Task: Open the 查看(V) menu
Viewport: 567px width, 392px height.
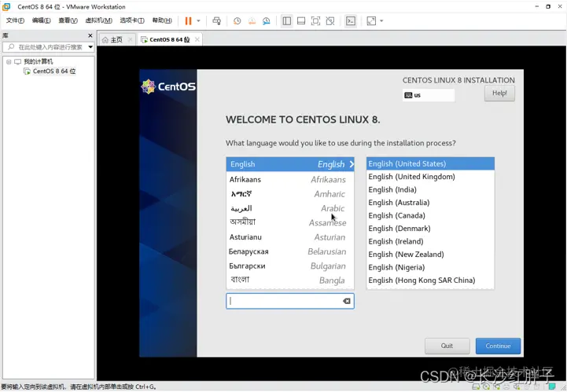Action: [68, 20]
